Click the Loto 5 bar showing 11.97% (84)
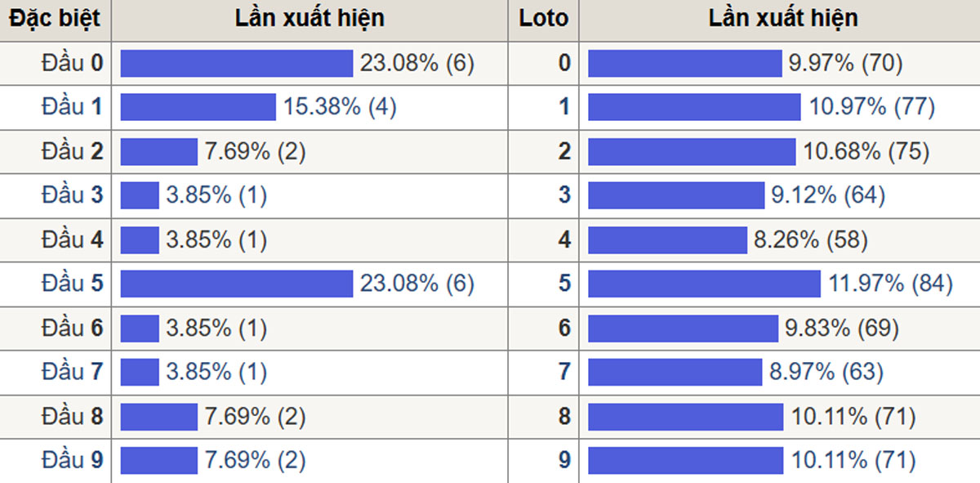 tap(704, 284)
